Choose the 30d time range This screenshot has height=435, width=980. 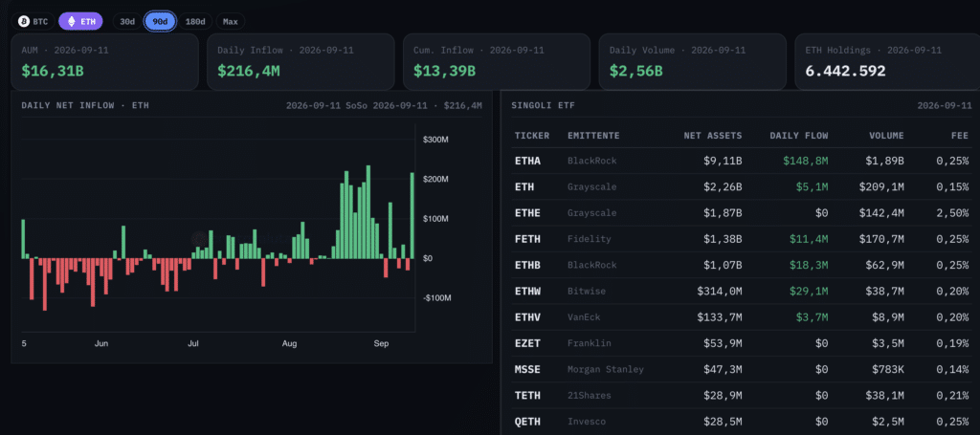pos(127,21)
